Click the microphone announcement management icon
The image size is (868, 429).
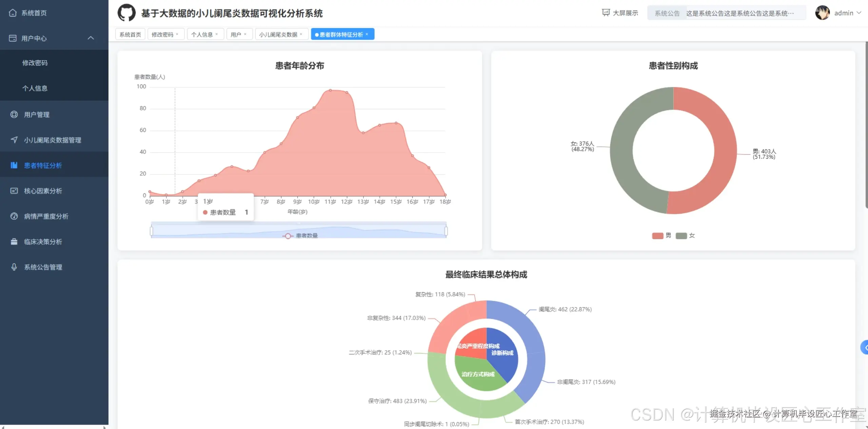pos(14,267)
